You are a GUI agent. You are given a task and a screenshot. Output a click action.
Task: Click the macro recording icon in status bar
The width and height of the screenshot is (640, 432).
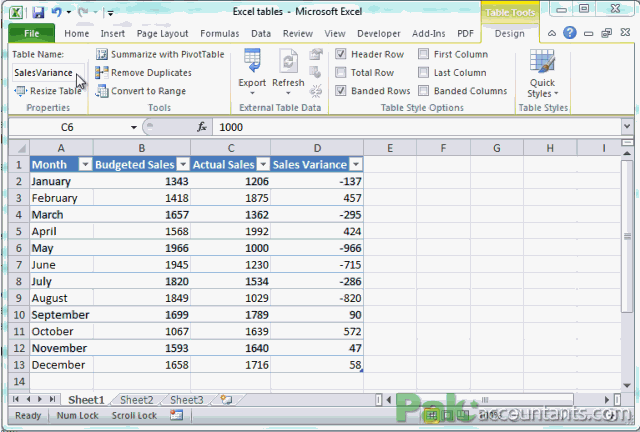[176, 415]
